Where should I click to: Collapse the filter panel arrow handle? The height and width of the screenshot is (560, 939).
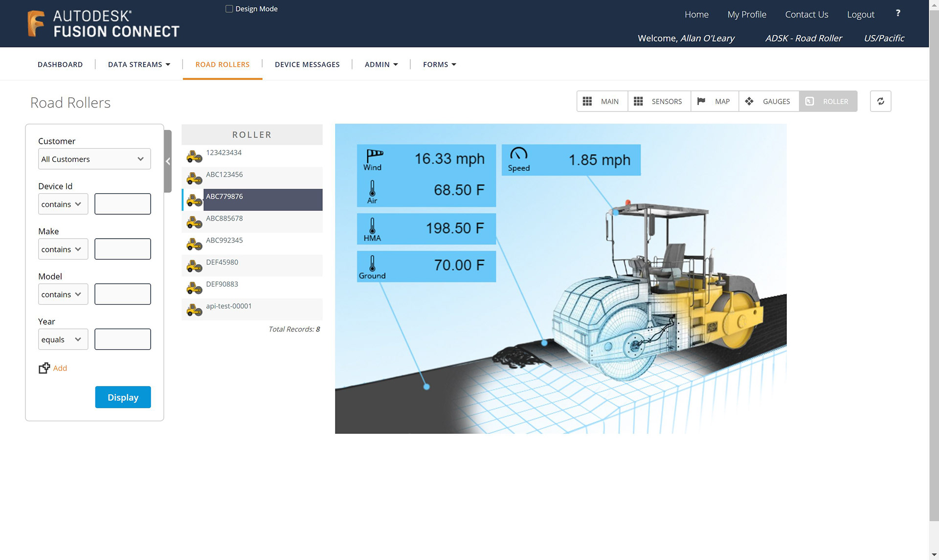pos(168,161)
